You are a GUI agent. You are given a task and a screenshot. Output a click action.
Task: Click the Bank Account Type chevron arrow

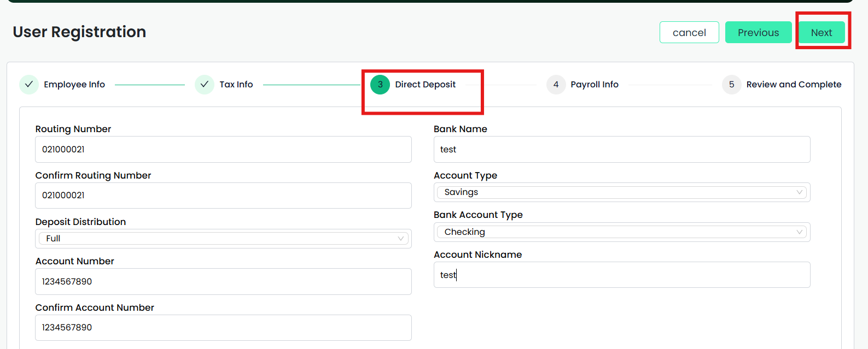tap(800, 232)
